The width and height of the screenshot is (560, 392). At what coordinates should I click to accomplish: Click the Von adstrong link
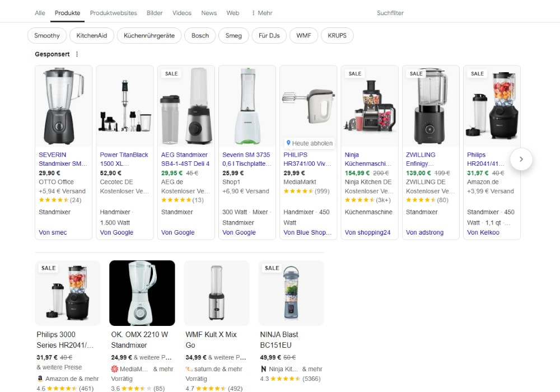pyautogui.click(x=424, y=232)
